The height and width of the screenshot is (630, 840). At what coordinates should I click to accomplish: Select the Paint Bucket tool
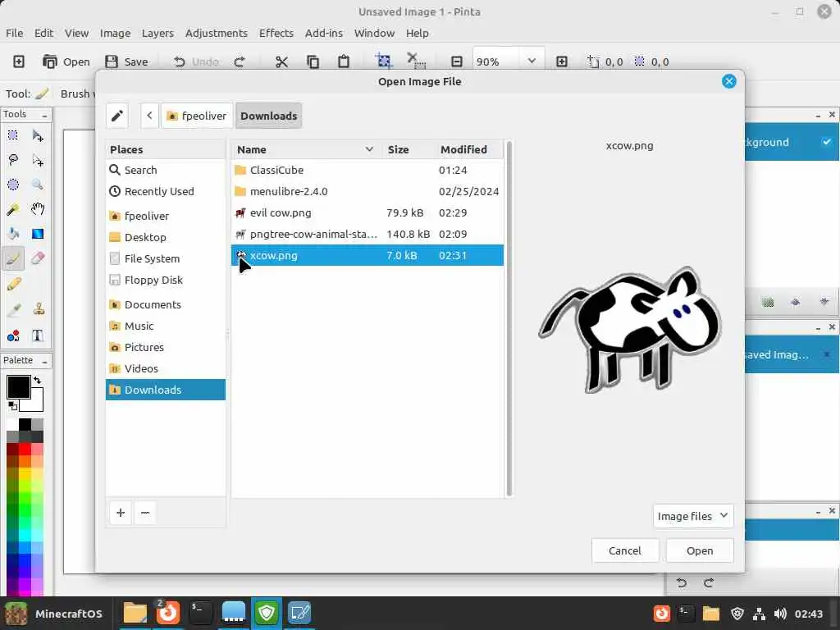click(x=13, y=234)
